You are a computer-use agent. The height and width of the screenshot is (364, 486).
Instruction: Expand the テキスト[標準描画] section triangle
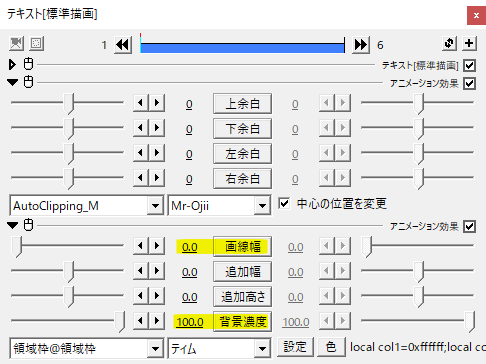pos(12,65)
